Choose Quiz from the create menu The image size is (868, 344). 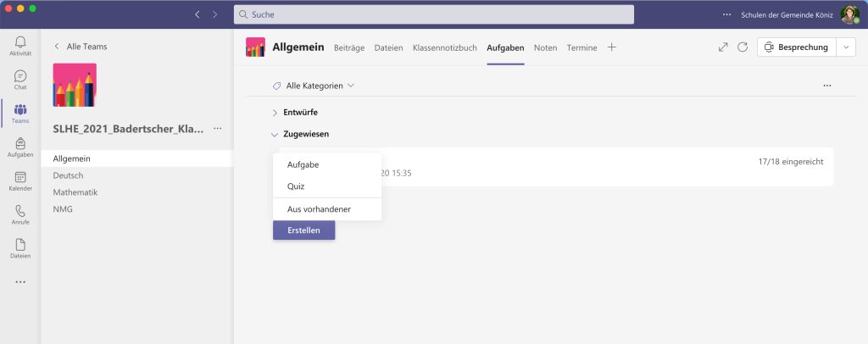(x=296, y=186)
